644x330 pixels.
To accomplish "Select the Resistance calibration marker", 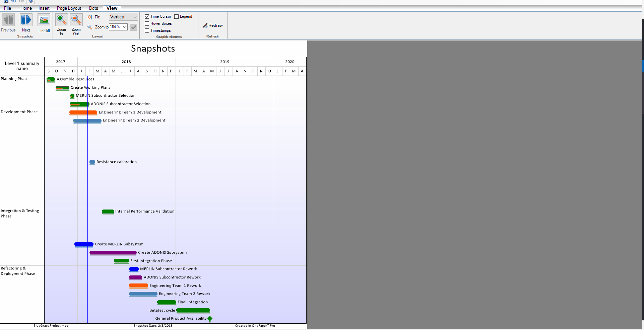I will [x=92, y=162].
